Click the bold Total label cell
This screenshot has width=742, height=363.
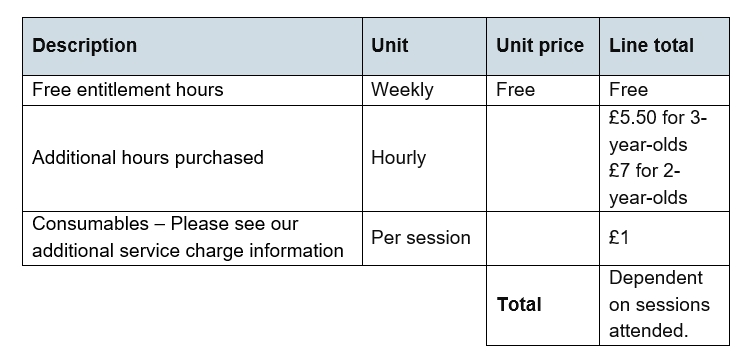[x=543, y=305]
